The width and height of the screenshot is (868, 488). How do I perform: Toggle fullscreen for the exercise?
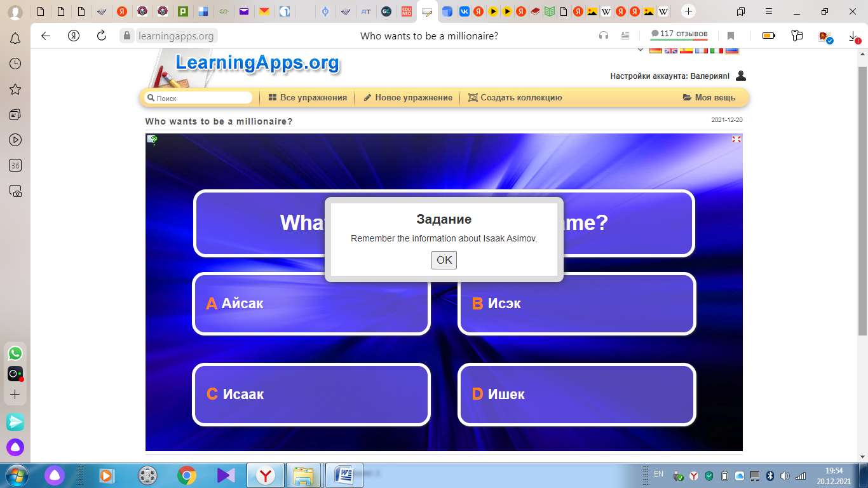(736, 139)
